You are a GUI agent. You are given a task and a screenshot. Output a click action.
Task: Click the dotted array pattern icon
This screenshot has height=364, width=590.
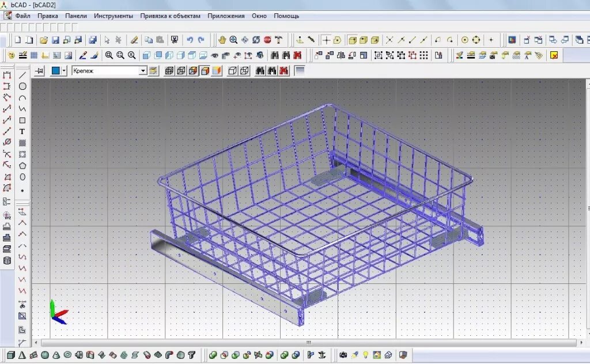(x=423, y=56)
